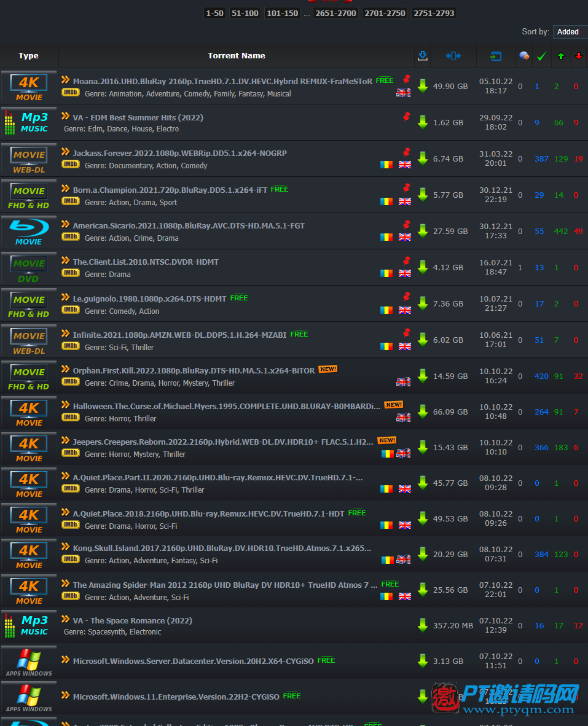
Task: Click the download arrow on The Client List row
Action: point(422,267)
